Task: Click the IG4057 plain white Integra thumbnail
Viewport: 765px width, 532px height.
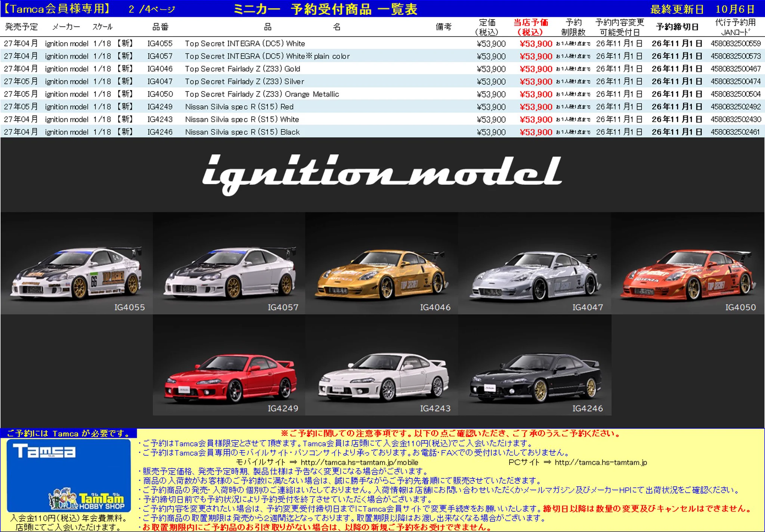Action: pos(229,264)
